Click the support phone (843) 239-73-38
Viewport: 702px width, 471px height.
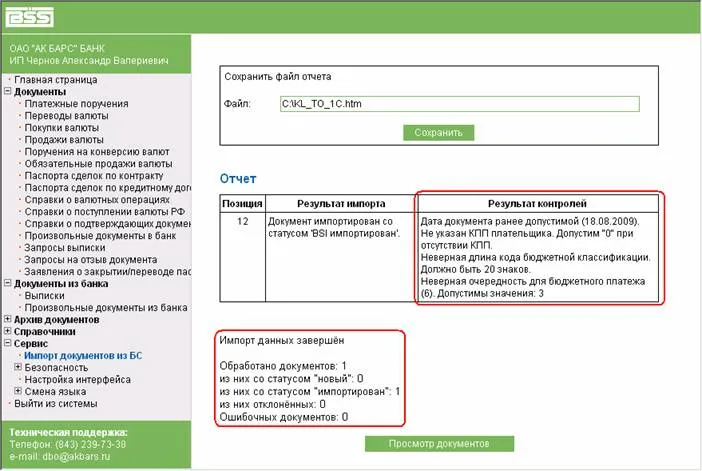[x=90, y=445]
